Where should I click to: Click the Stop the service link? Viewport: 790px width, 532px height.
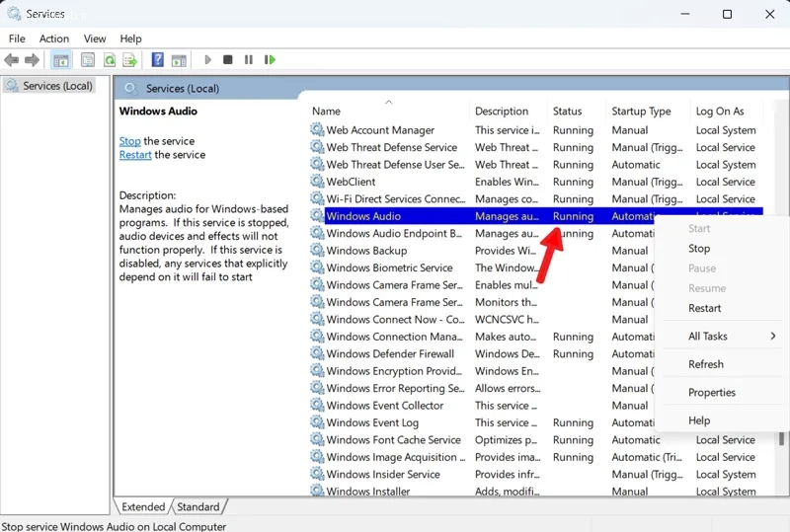129,141
